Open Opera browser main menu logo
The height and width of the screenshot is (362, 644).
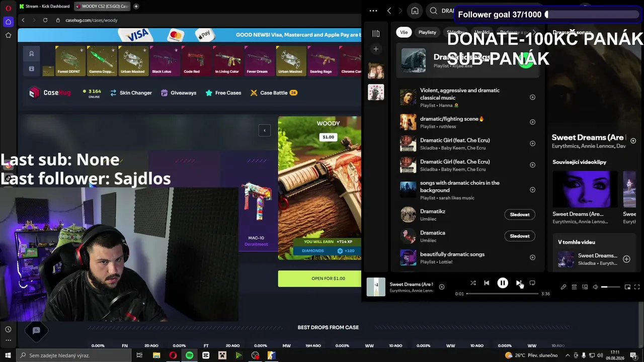point(8,7)
